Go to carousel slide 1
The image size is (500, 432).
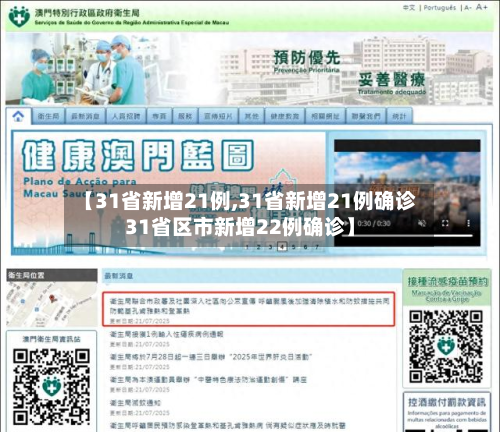click(247, 247)
